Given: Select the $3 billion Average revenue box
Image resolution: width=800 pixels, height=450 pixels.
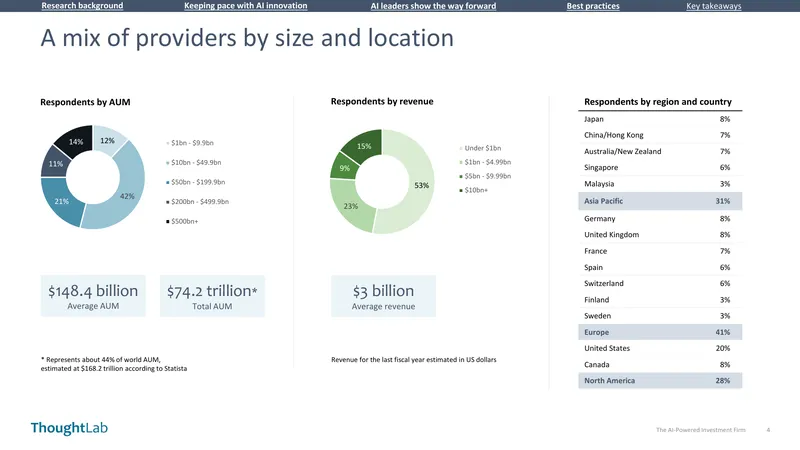Looking at the screenshot, I should [x=383, y=296].
